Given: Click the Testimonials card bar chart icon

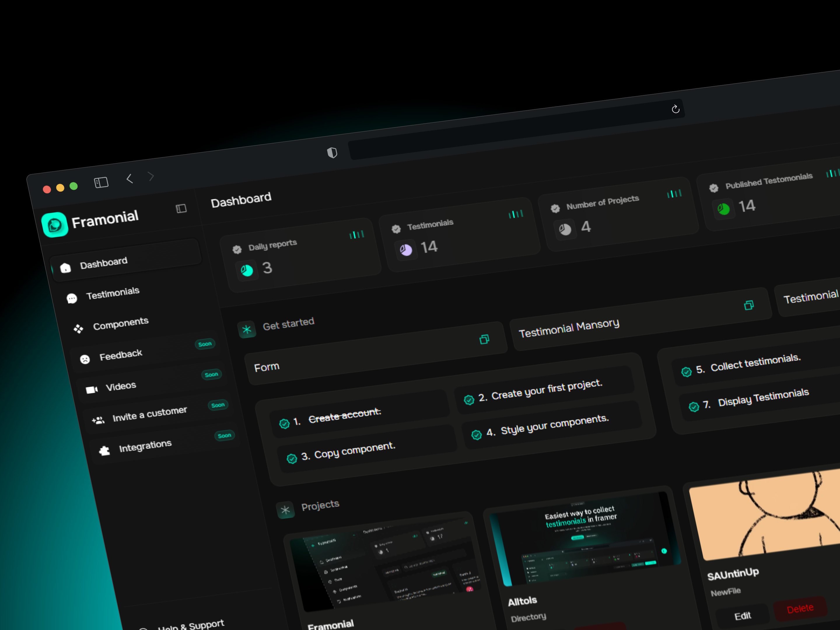Looking at the screenshot, I should [x=516, y=214].
